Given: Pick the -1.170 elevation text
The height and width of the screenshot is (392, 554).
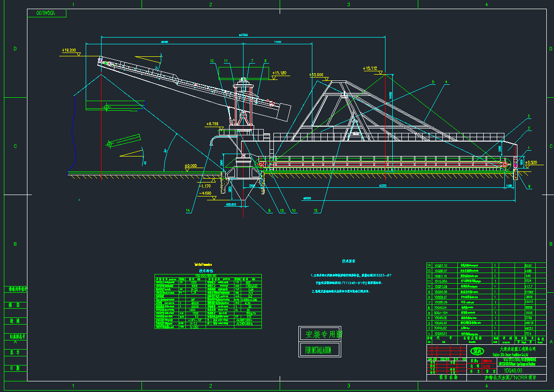Looking at the screenshot, I should pyautogui.click(x=205, y=186).
